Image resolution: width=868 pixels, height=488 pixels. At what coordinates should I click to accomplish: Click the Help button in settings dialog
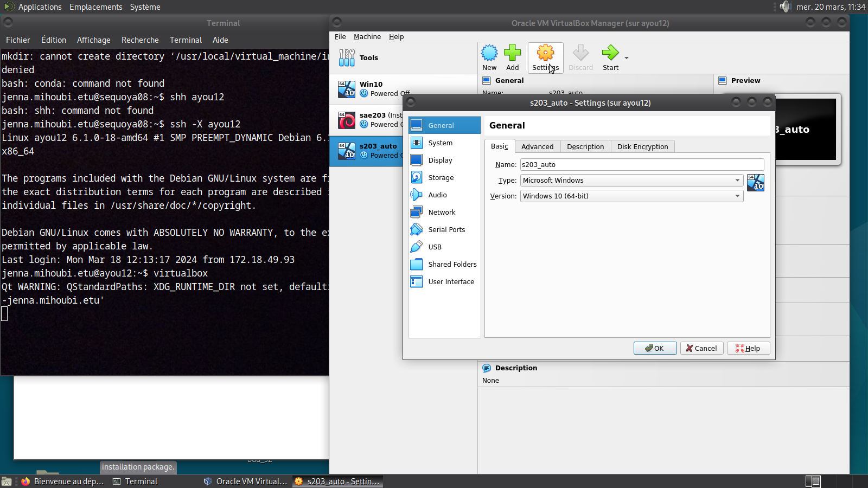[x=748, y=348]
